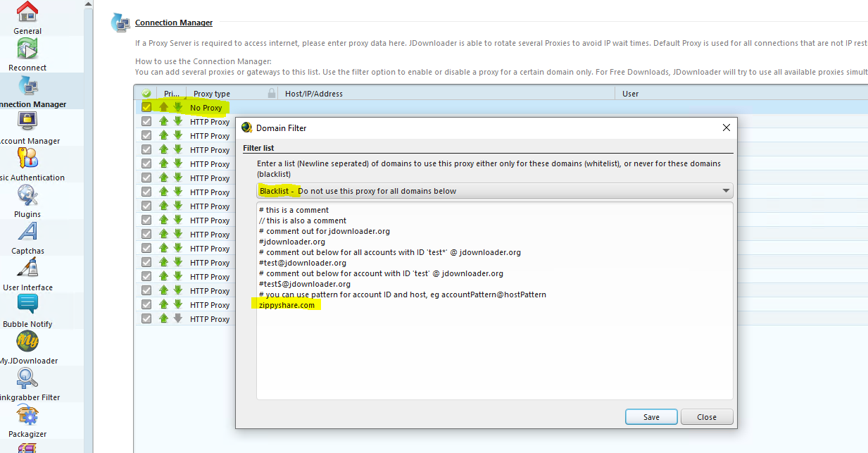This screenshot has height=453, width=868.
Task: Toggle checkbox of last HTTP Proxy row
Action: 146,318
